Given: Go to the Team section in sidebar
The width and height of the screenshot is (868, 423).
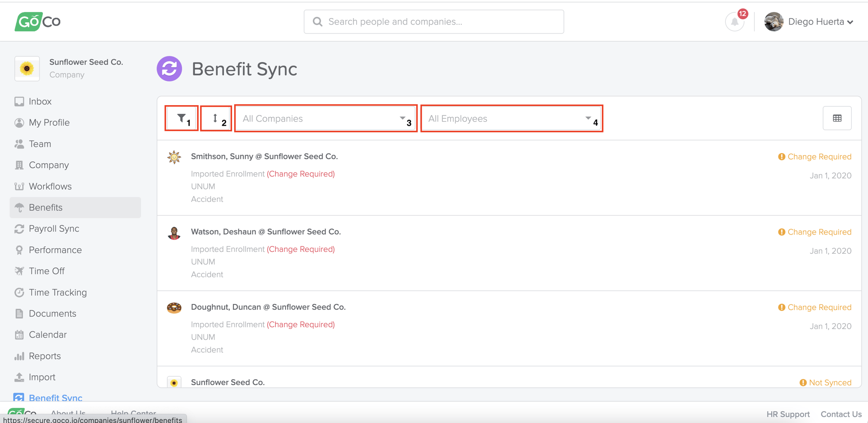Looking at the screenshot, I should point(39,143).
